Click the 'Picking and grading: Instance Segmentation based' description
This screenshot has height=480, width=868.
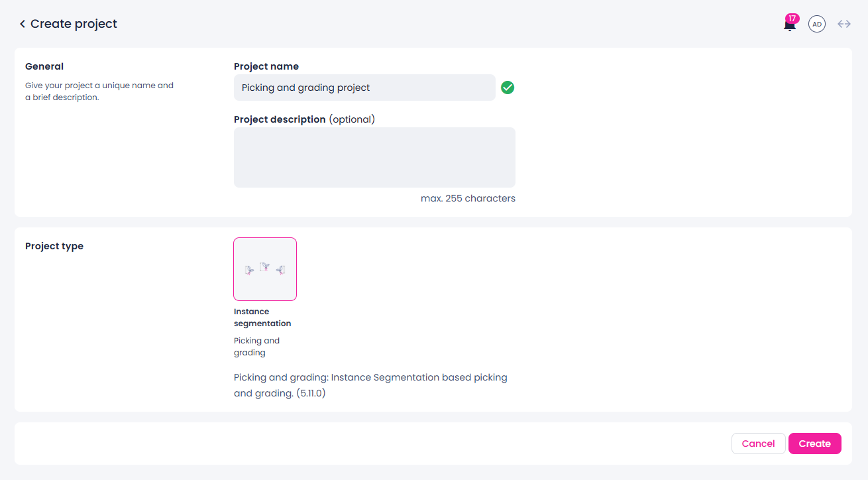[370, 385]
